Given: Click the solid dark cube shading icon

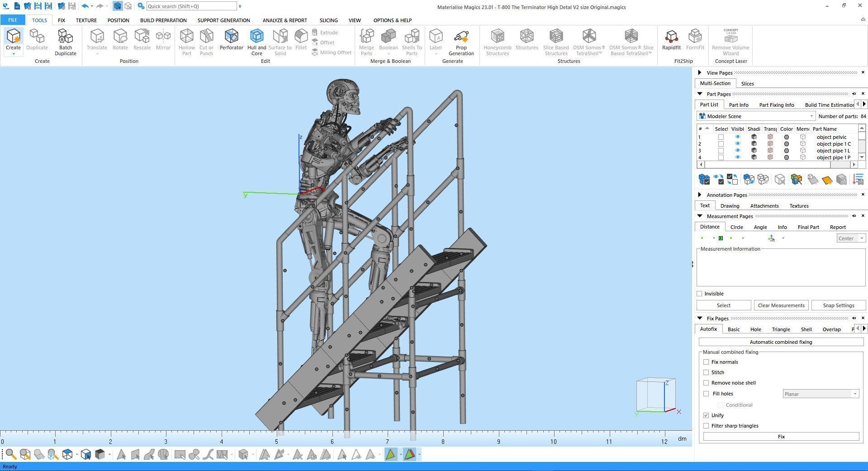Looking at the screenshot, I should (x=100, y=454).
